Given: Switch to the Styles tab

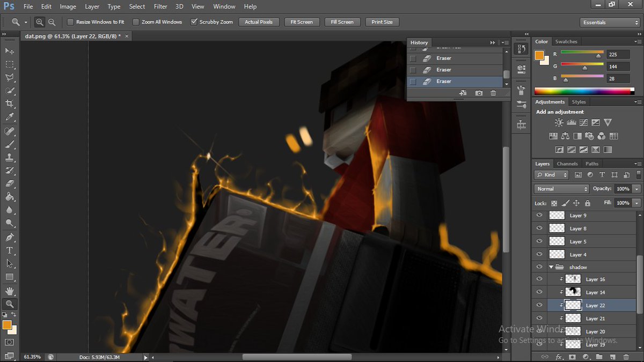Looking at the screenshot, I should pos(579,101).
